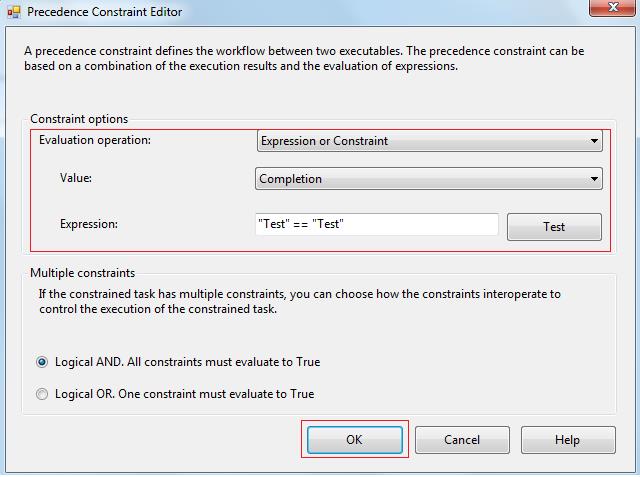Confirm the dialog with OK
The image size is (640, 477).
[354, 440]
